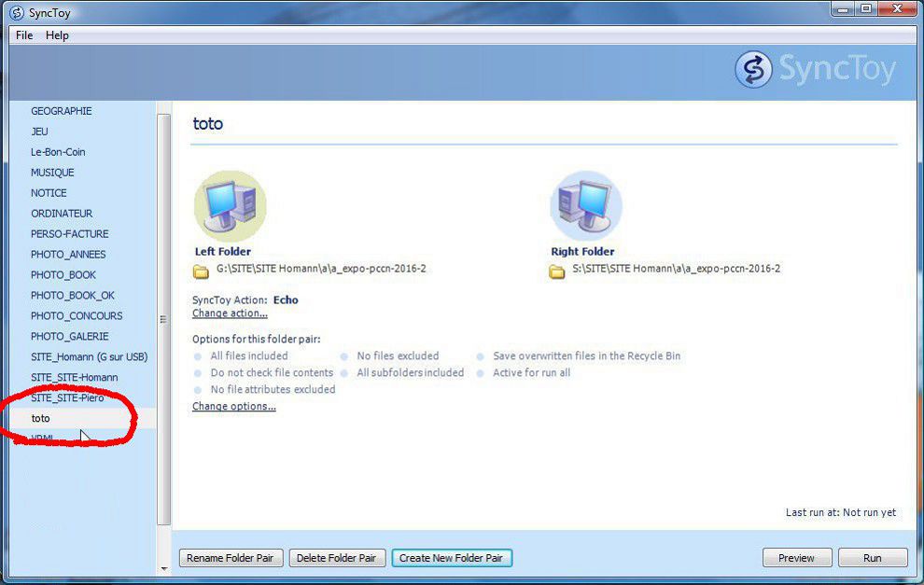This screenshot has height=585, width=924.
Task: Click 'Do not check file contents' text
Action: coord(272,373)
